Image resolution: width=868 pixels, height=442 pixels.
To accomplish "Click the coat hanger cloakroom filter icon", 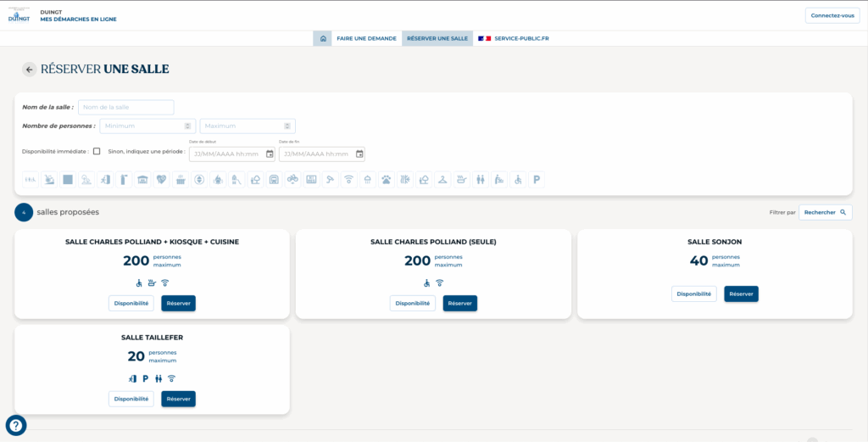I will pyautogui.click(x=442, y=180).
